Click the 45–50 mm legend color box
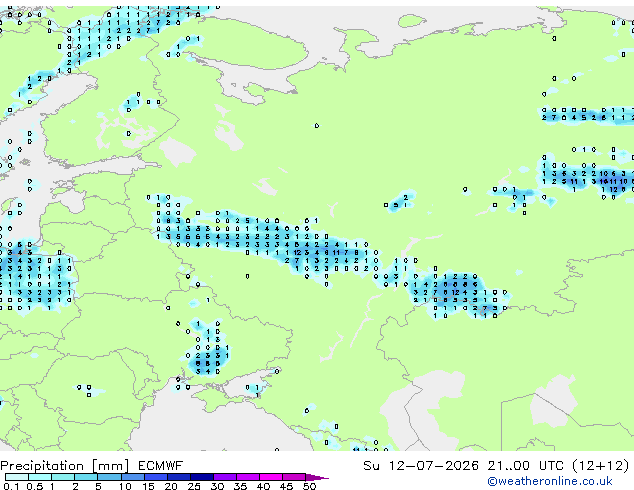634x490 pixels. [294, 477]
